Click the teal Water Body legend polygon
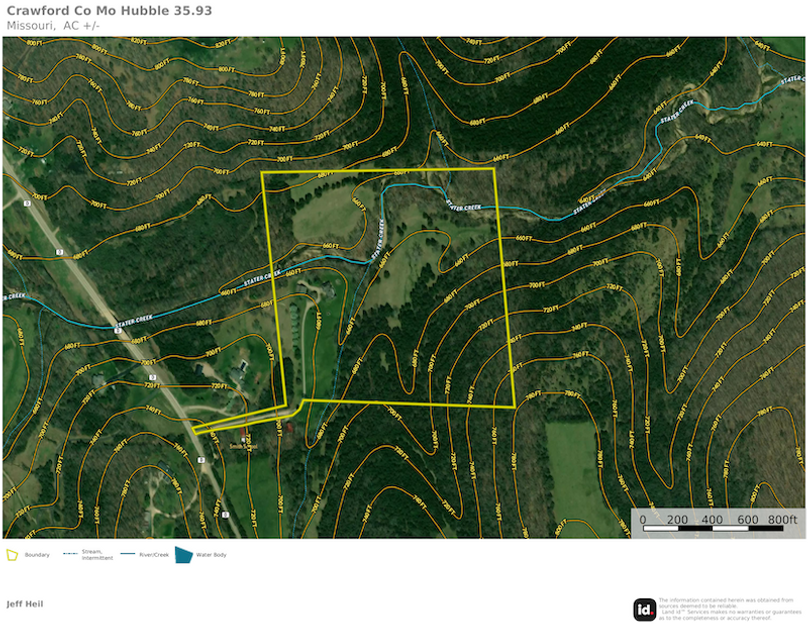 point(183,555)
